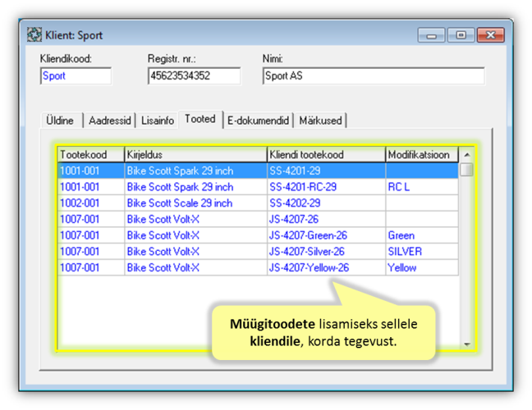The width and height of the screenshot is (532, 410).
Task: Open the Märkused tab
Action: (x=320, y=121)
